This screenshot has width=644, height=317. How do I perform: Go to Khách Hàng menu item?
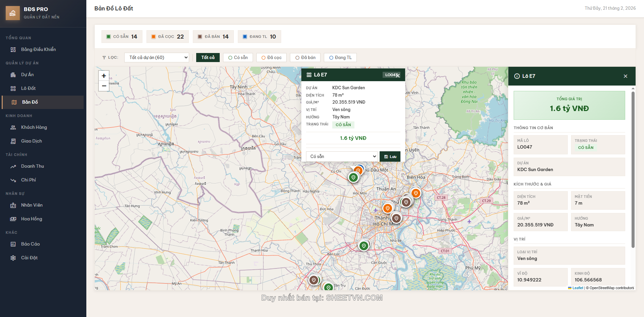(x=34, y=127)
